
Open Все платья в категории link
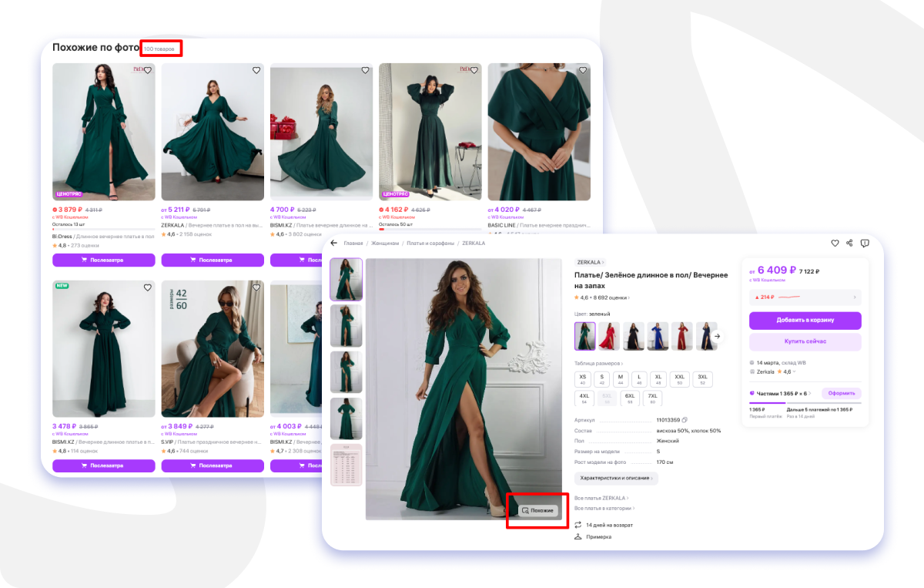click(x=605, y=508)
